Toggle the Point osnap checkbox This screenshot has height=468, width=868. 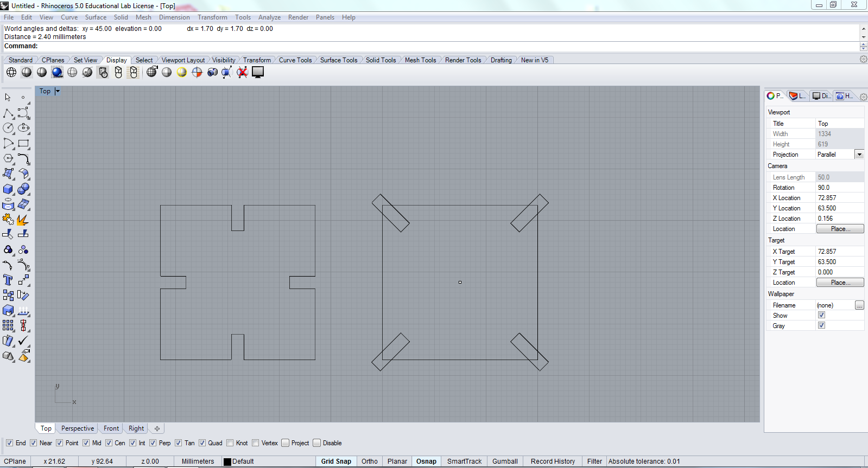(x=60, y=443)
